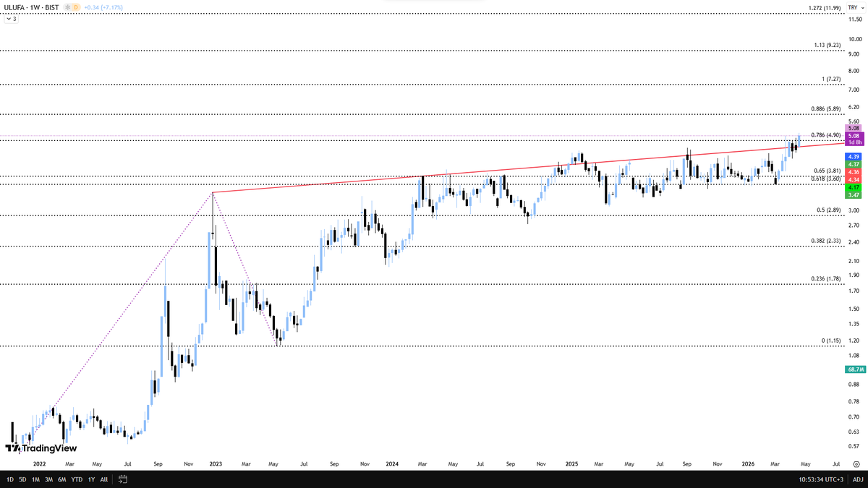Viewport: 868px width, 488px height.
Task: Select Fib level label 1.272 (11.99)
Action: tap(825, 8)
